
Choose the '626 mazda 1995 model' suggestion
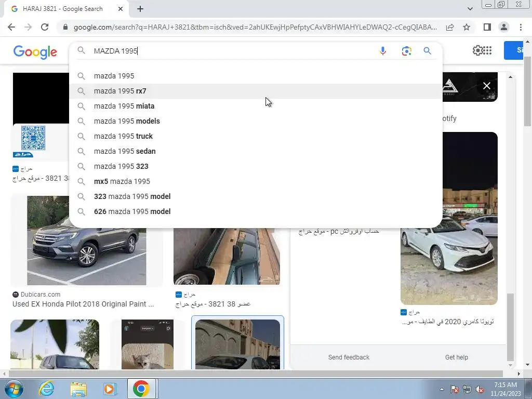256,212
